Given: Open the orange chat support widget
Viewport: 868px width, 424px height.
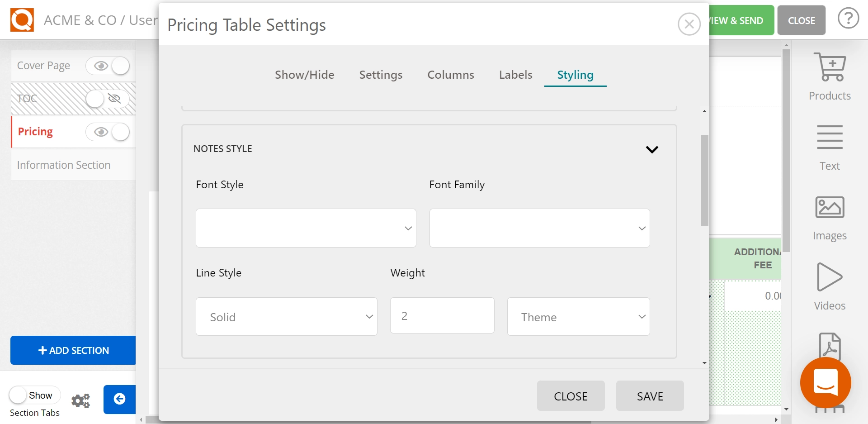Looking at the screenshot, I should pos(825,382).
